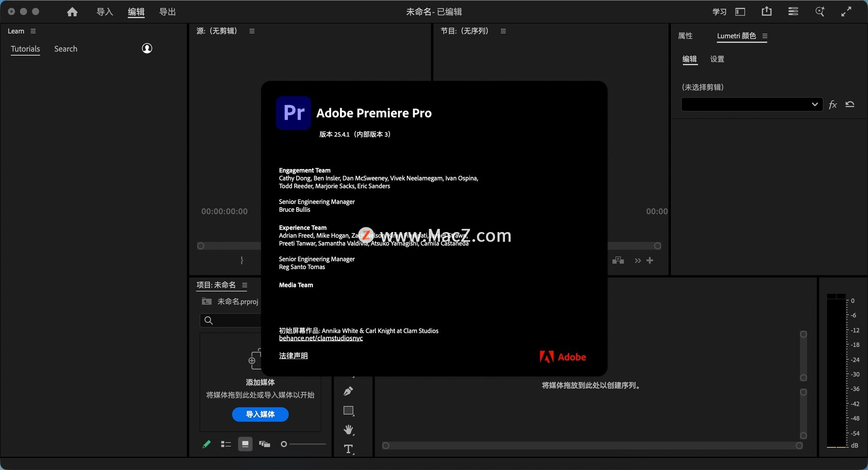Click the Source monitor timecode 00:00:00:00

(225, 211)
